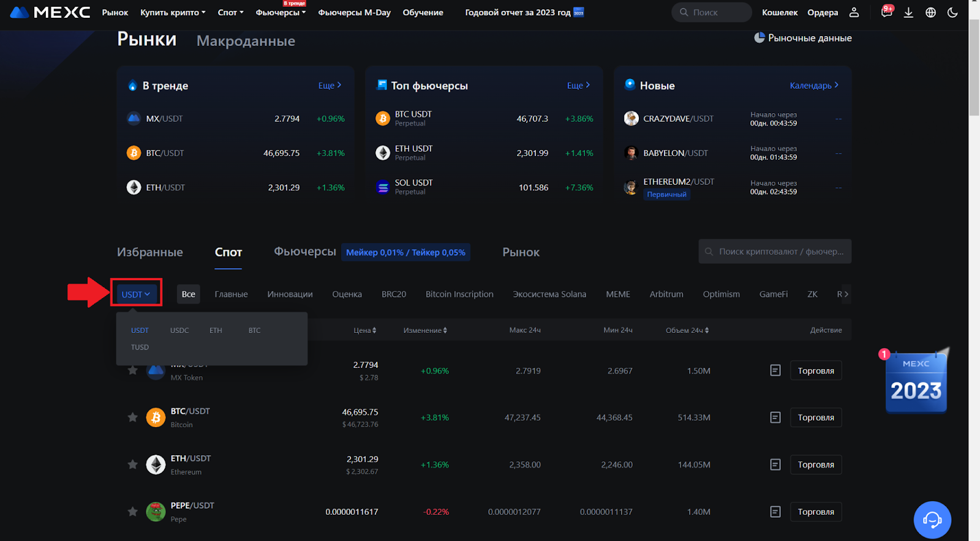Open the user profile icon
The height and width of the screenshot is (541, 980).
coord(854,12)
